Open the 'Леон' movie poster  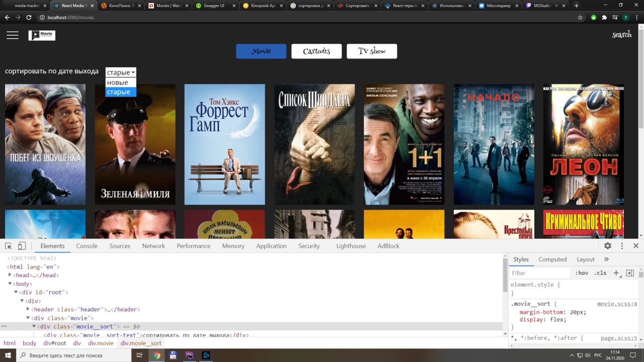tap(584, 144)
